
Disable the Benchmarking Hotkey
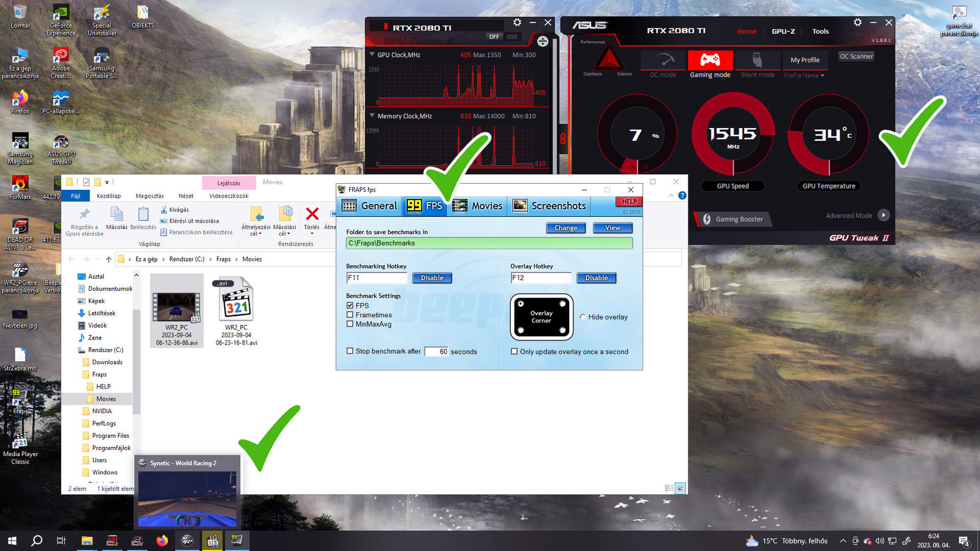tap(432, 278)
